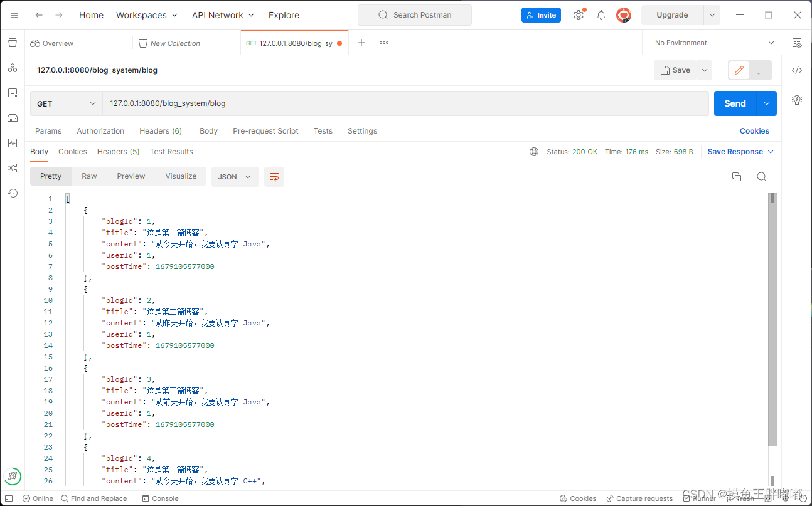Open APIs sidebar icon
Image resolution: width=812 pixels, height=506 pixels.
click(x=13, y=68)
